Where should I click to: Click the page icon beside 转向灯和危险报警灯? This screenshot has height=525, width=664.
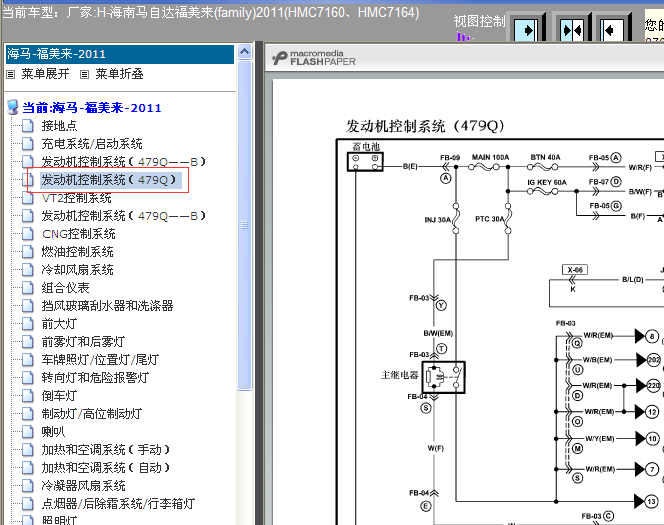coord(28,378)
